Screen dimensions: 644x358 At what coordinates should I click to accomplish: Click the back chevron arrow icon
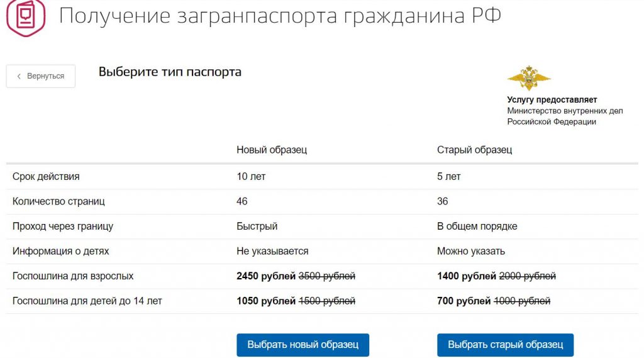coord(19,76)
